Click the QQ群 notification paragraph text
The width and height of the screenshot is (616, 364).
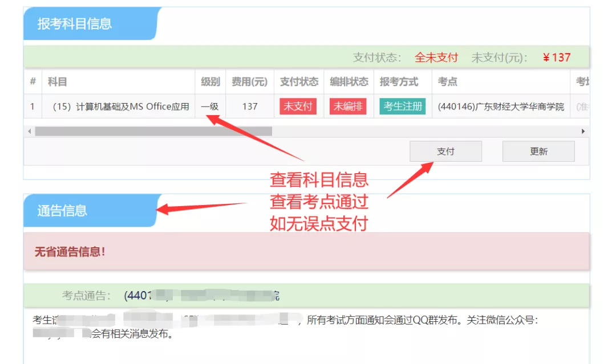(285, 327)
